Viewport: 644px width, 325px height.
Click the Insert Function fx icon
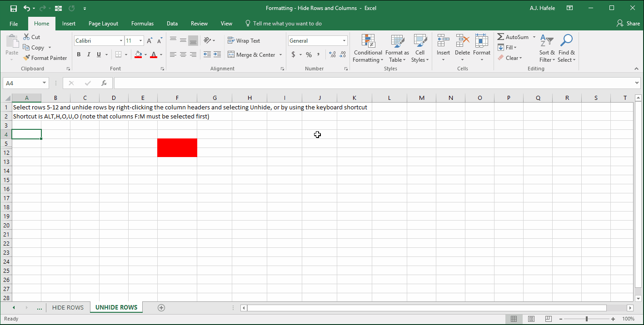pos(104,84)
